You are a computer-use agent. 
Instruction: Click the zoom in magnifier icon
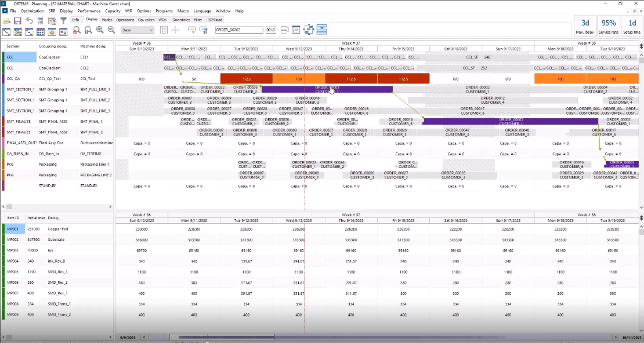[x=100, y=30]
